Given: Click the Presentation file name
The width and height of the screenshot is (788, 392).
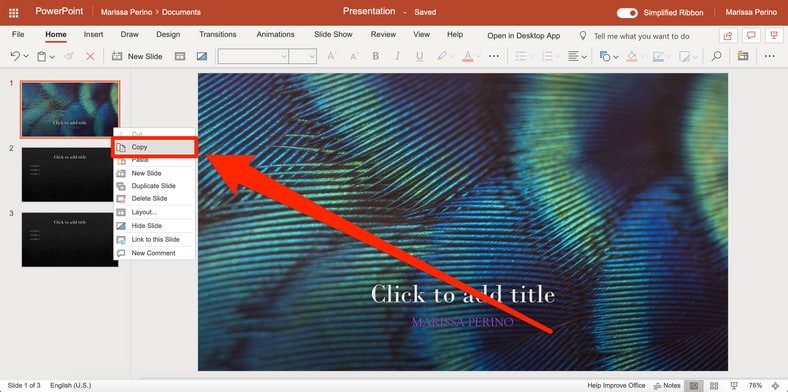Looking at the screenshot, I should pos(369,12).
